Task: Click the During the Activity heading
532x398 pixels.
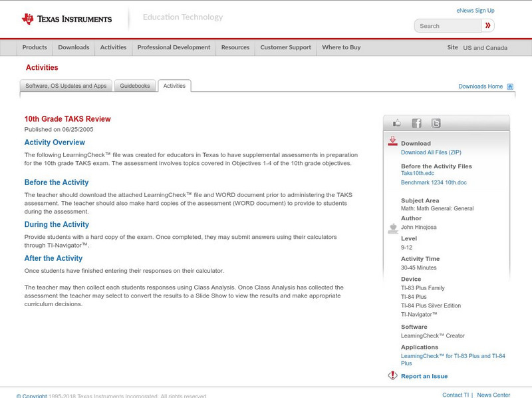Action: (x=57, y=224)
